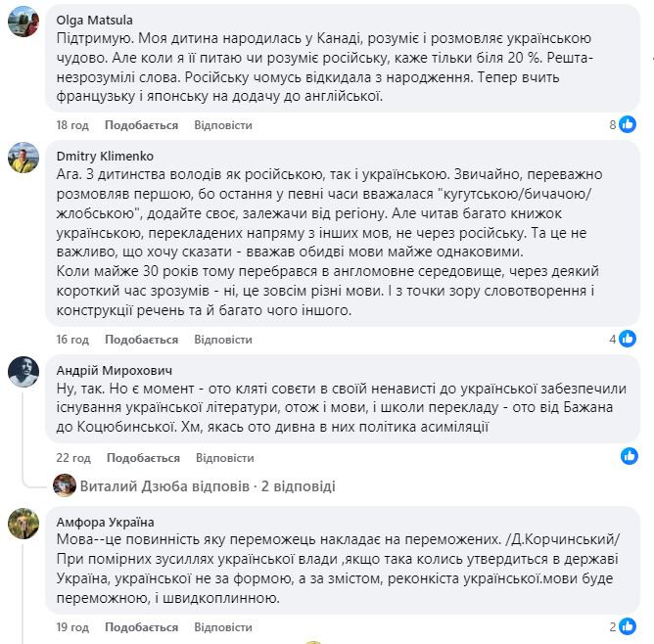Open Андрій Мирохович's profile avatar

point(23,372)
